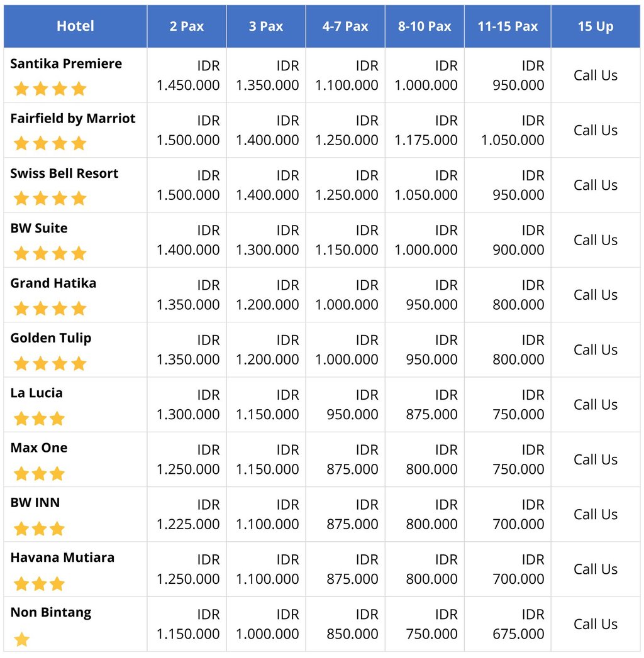The width and height of the screenshot is (644, 658).
Task: Click Call Us in Swiss Bell Resort row
Action: (596, 185)
